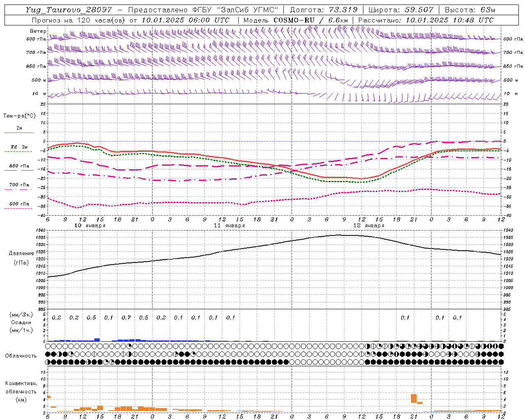Click the Прогноз на 120 часа(ов) text
The height and width of the screenshot is (420, 525).
[x=79, y=20]
